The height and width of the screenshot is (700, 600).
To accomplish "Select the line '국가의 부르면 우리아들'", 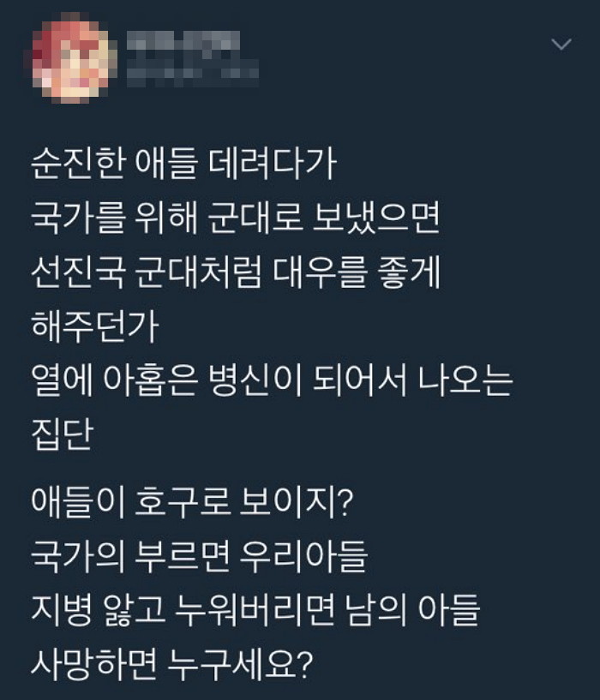I will click(x=199, y=556).
